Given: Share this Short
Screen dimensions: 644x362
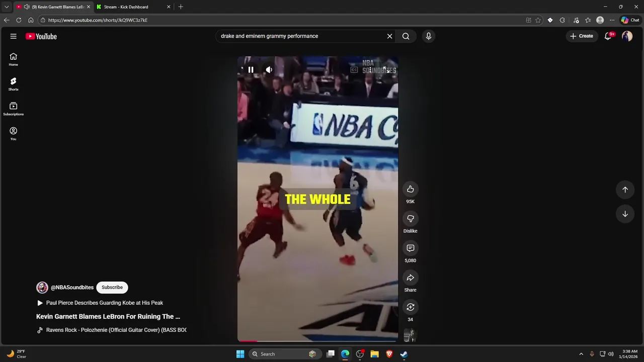Looking at the screenshot, I should coord(411,278).
